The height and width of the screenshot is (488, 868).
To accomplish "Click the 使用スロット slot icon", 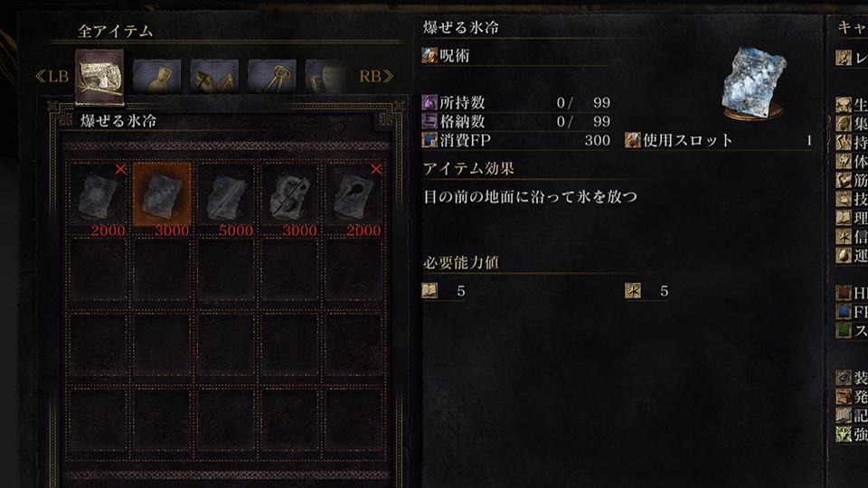I will [x=633, y=140].
